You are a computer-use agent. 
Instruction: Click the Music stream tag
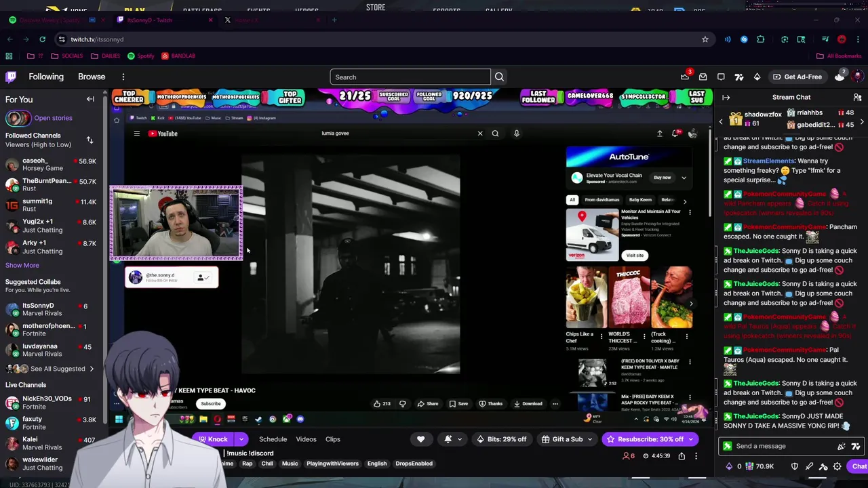pyautogui.click(x=290, y=464)
